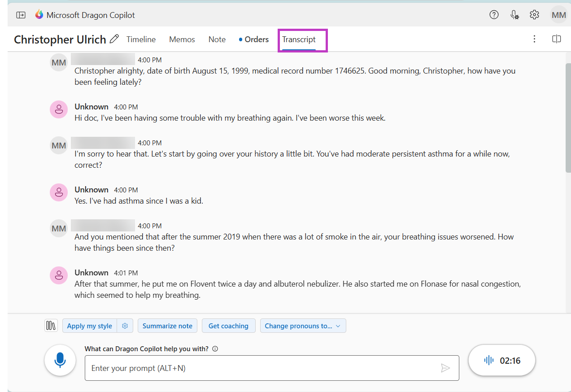This screenshot has width=571, height=392.
Task: Collapse the navigation panel using top-left icon
Action: click(x=21, y=15)
